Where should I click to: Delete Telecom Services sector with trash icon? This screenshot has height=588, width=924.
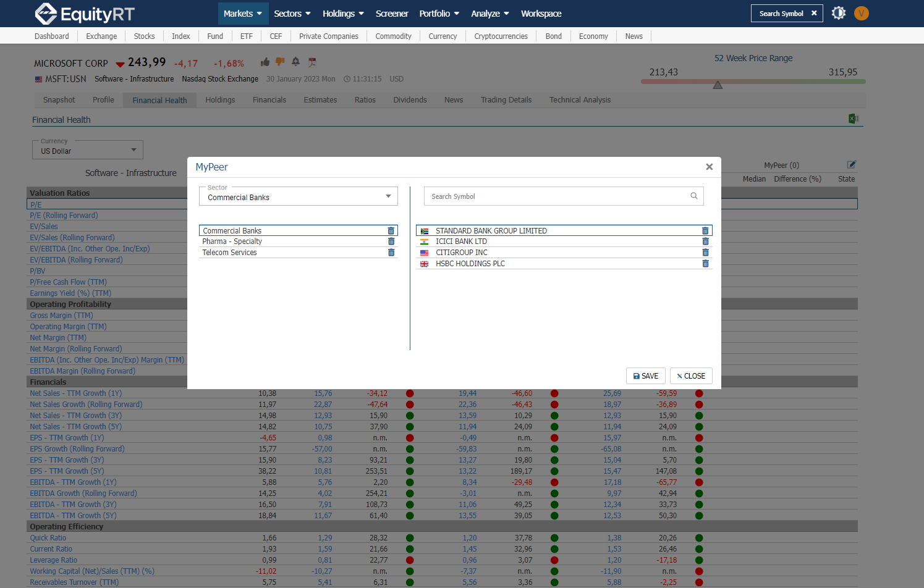(x=391, y=253)
